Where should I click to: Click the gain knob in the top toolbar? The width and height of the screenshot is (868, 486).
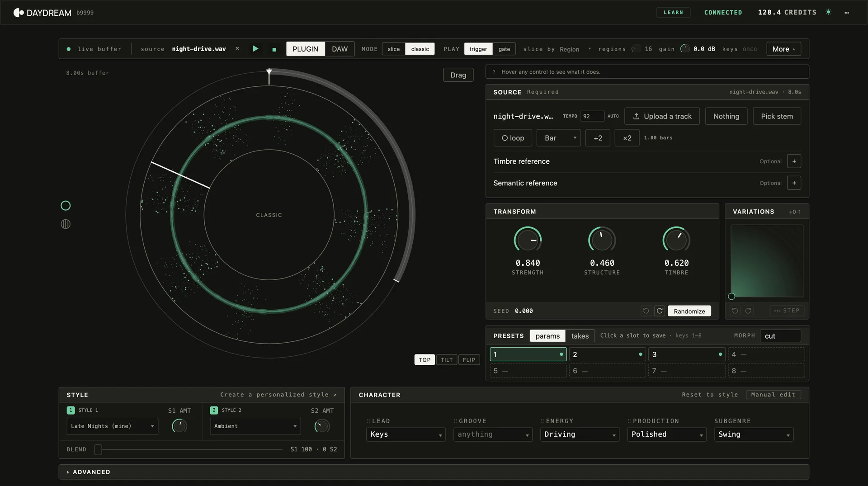pyautogui.click(x=685, y=49)
